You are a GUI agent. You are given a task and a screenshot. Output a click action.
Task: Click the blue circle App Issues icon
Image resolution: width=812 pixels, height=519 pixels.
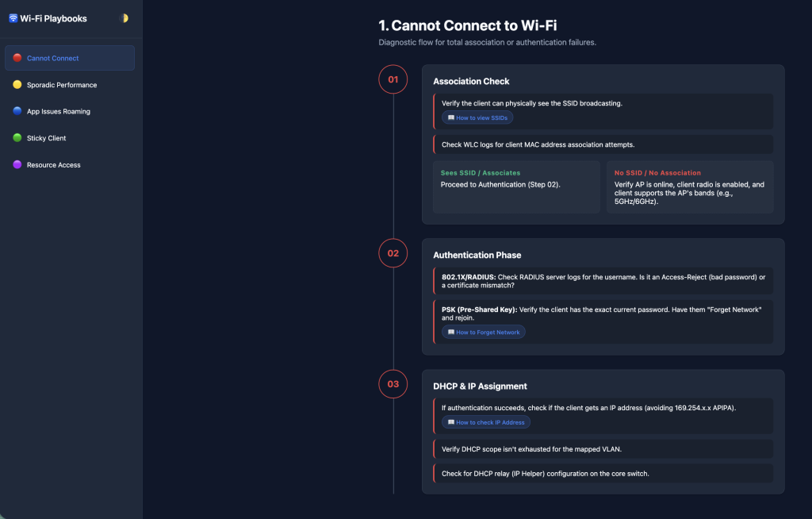point(17,111)
